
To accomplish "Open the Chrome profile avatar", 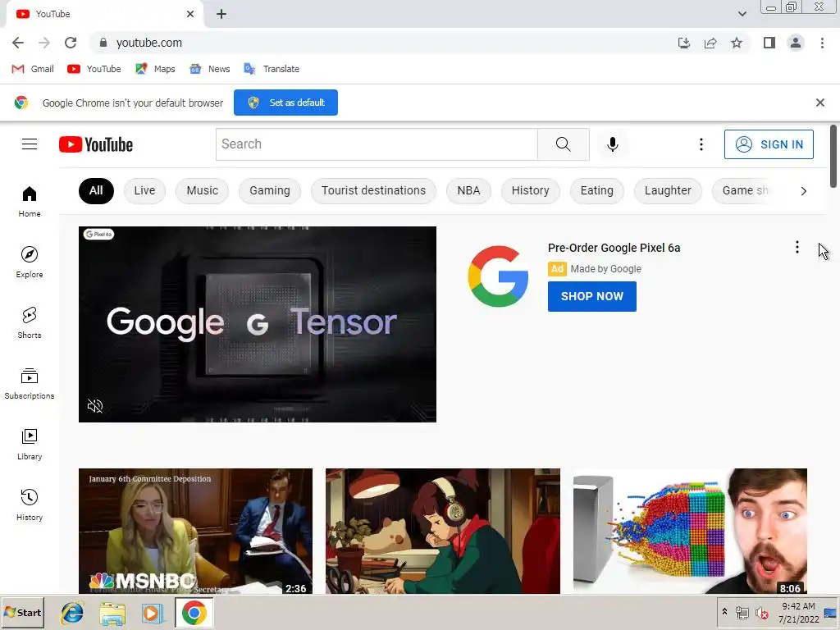I will tap(796, 43).
